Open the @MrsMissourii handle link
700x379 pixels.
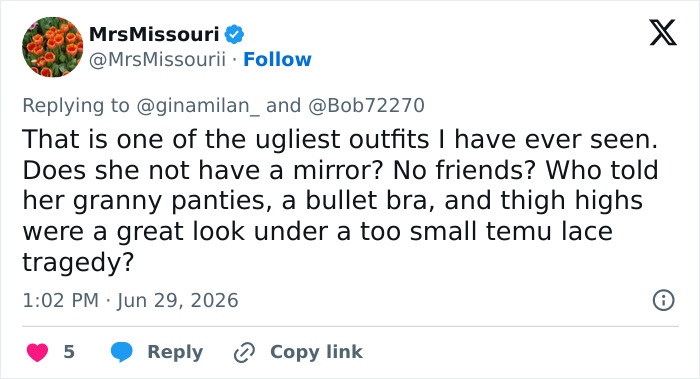click(x=158, y=59)
